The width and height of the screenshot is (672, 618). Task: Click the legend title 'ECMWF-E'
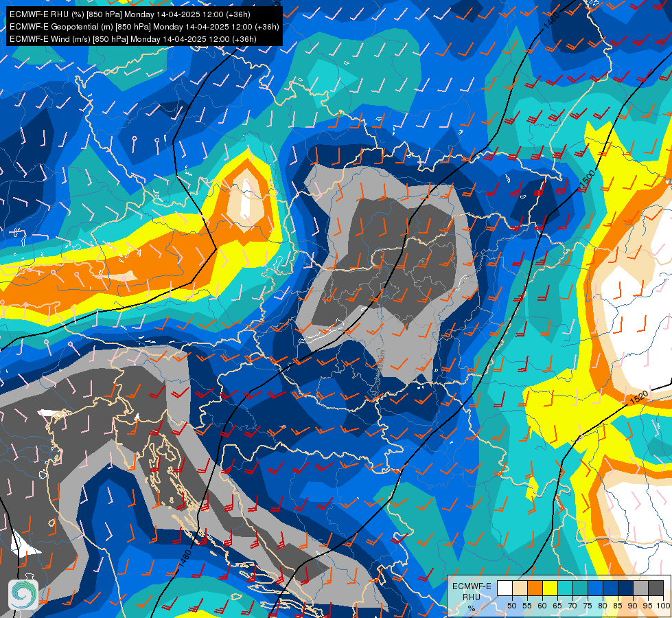point(472,586)
